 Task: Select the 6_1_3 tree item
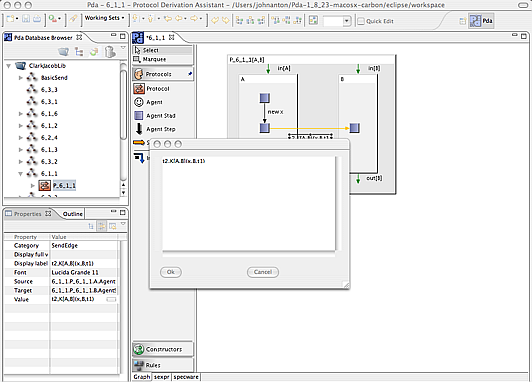coord(49,150)
